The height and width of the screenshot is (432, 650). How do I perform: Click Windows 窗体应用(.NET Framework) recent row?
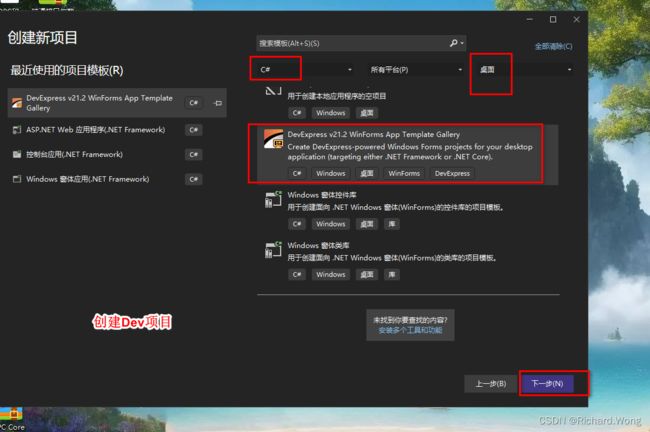click(117, 179)
